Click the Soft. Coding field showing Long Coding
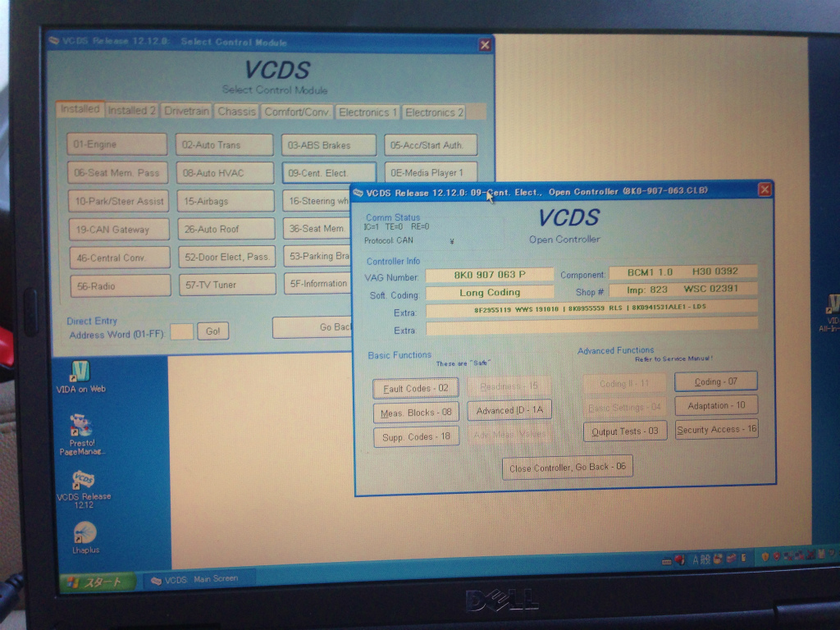 (490, 293)
